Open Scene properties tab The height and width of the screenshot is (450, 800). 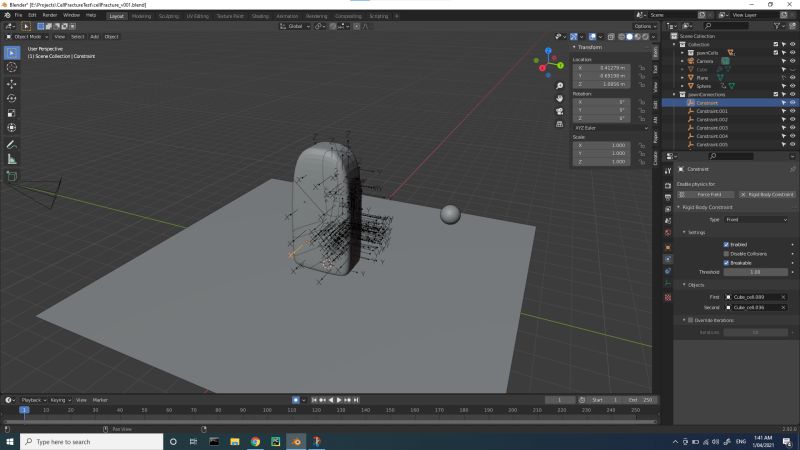(x=668, y=221)
